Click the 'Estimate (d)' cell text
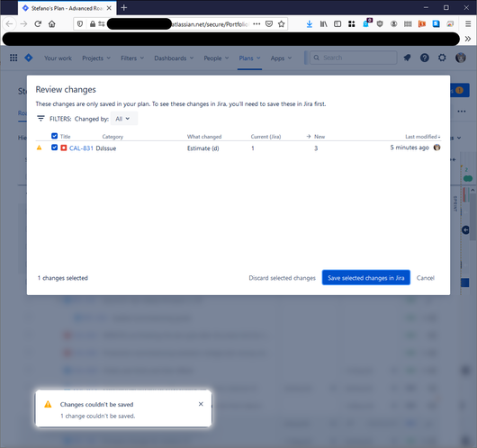This screenshot has height=448, width=477. [x=202, y=148]
